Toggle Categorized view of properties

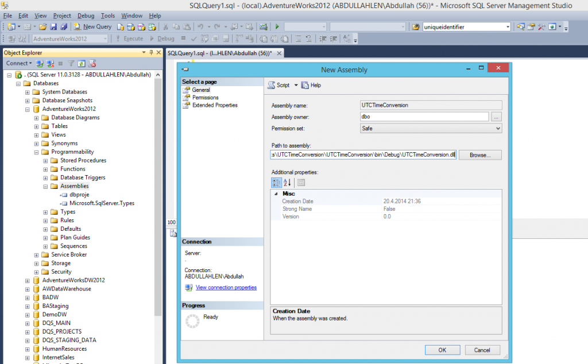[276, 183]
